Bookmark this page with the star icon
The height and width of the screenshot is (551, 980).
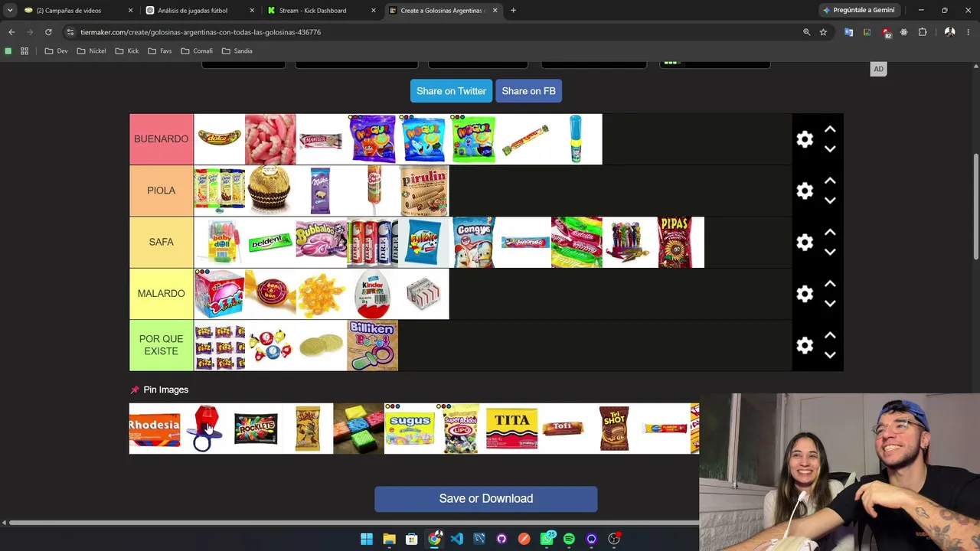[823, 32]
